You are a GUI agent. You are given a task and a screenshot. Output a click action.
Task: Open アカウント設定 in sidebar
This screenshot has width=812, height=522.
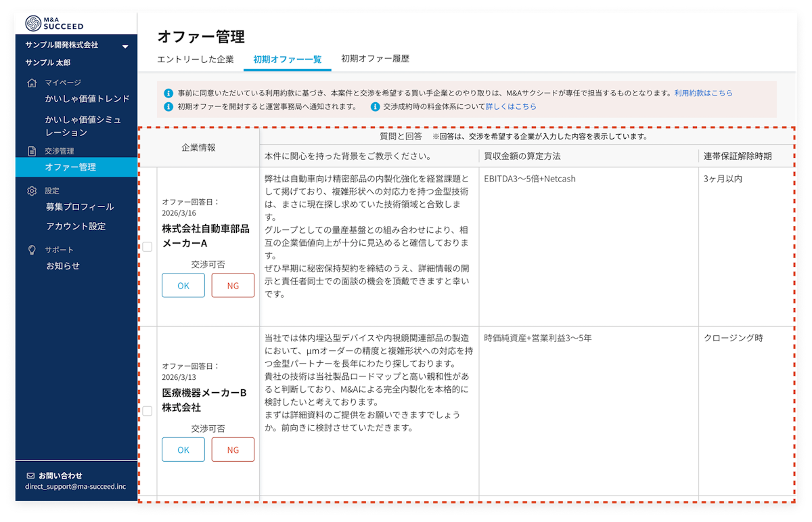click(x=76, y=227)
